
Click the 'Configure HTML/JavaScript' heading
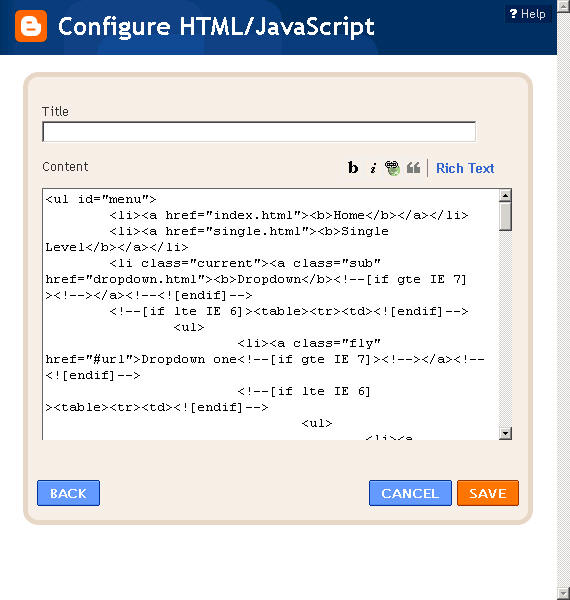pyautogui.click(x=216, y=27)
